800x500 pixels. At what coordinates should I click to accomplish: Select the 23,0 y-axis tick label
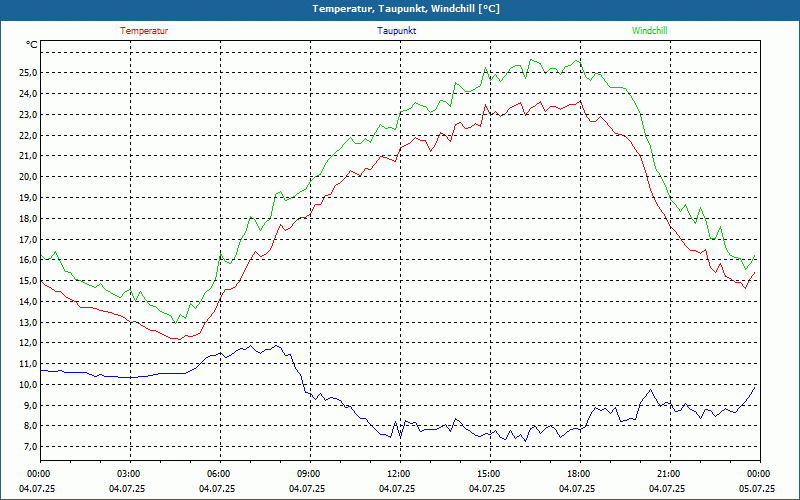(27, 115)
